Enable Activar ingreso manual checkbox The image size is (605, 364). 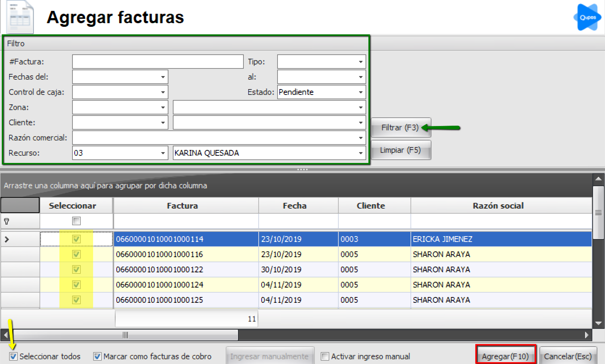point(325,356)
